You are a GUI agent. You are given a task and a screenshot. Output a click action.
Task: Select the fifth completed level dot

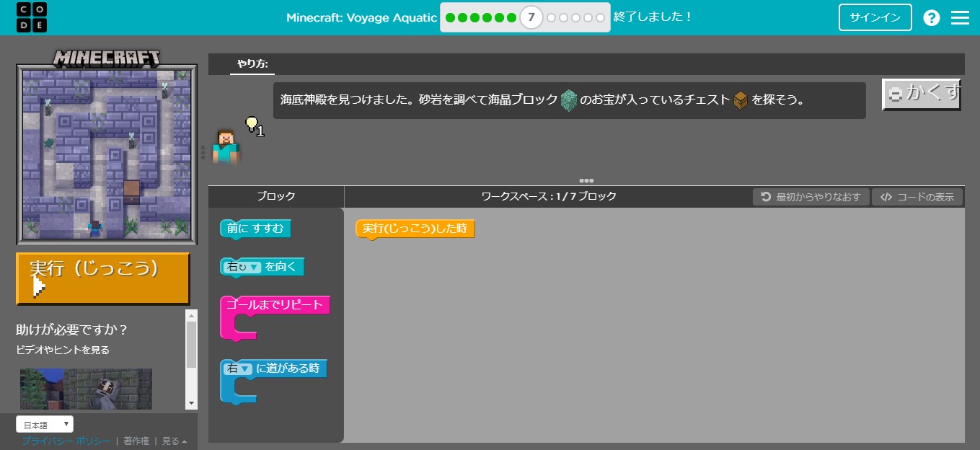click(x=500, y=17)
